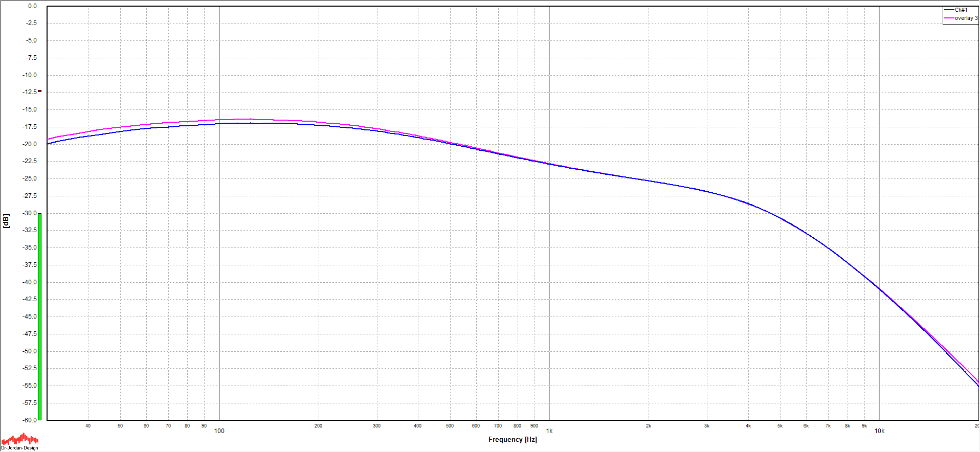Click the curve where it crosses 1k gridline
Screen dimensions: 980x452
pos(549,164)
